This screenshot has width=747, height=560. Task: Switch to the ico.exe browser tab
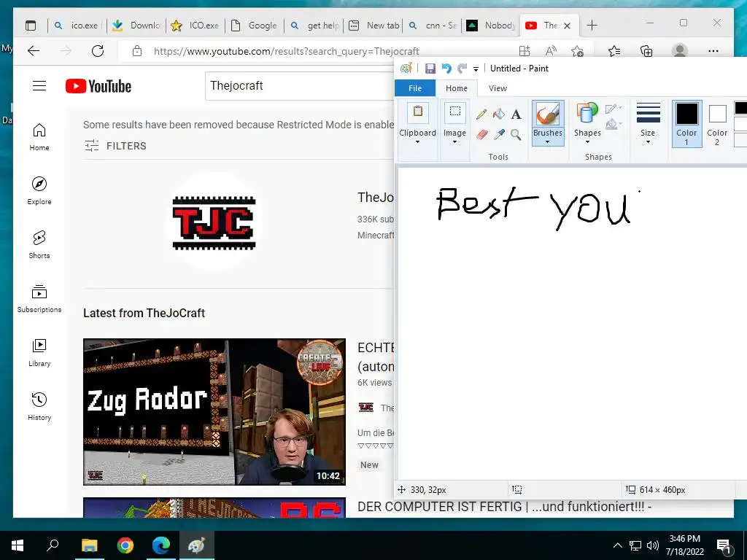[77, 26]
